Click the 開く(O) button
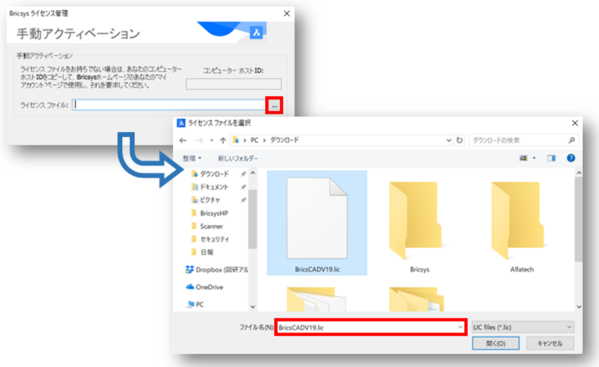This screenshot has height=367, width=599. pos(496,343)
